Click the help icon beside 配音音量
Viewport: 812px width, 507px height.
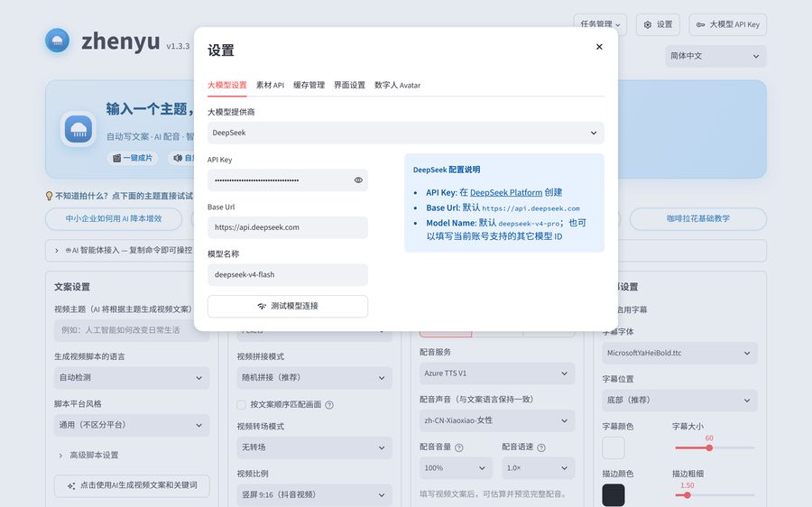point(459,448)
